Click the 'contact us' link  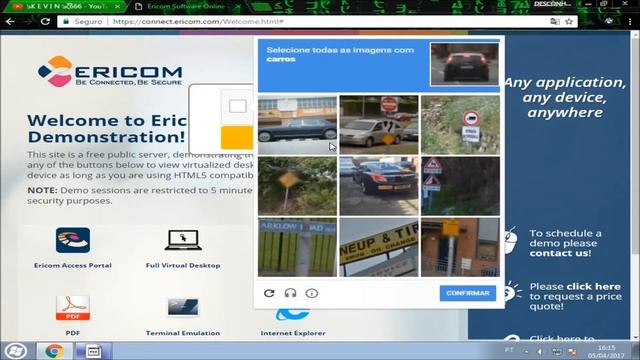coord(560,253)
